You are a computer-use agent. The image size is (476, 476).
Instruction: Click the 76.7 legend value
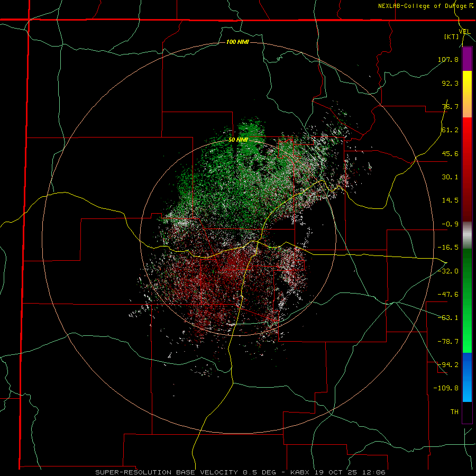tap(450, 106)
